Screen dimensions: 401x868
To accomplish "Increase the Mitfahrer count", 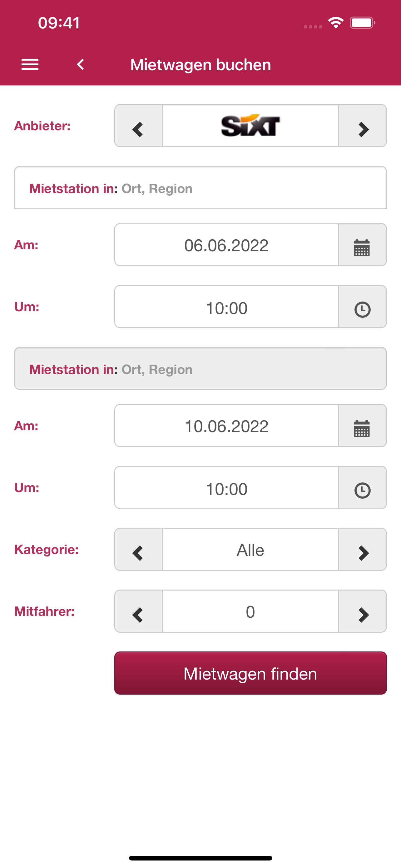I will coord(362,611).
